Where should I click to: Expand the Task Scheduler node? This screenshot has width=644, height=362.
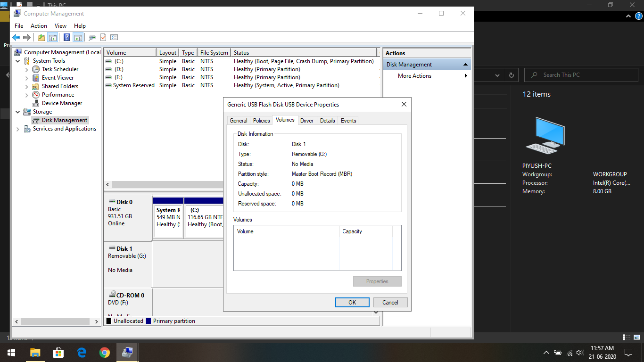click(x=27, y=69)
